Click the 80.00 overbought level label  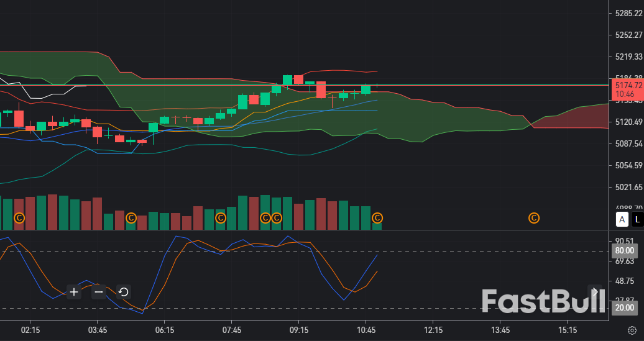(624, 251)
